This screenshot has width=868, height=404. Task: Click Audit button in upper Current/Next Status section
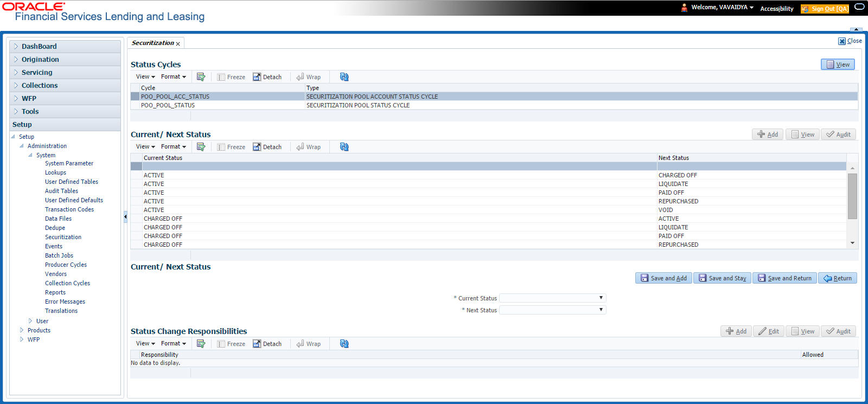coord(839,134)
